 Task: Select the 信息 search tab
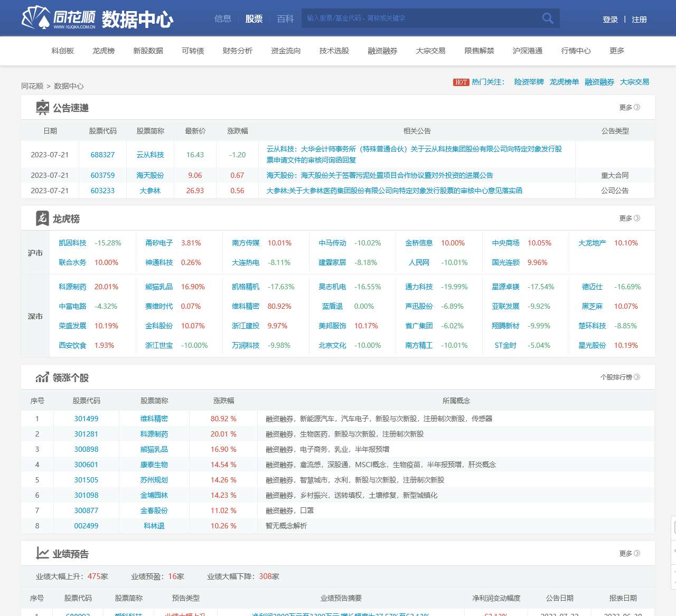click(223, 18)
